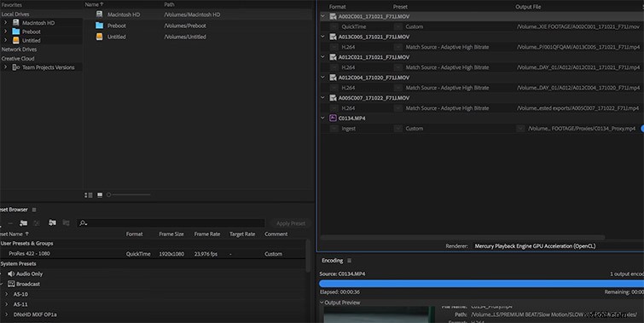Image resolution: width=644 pixels, height=323 pixels.
Task: Collapse the Output Preview section
Action: click(x=322, y=303)
